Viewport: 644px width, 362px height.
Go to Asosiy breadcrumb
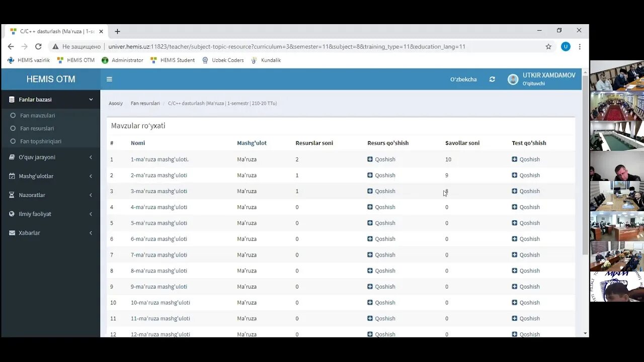pyautogui.click(x=116, y=103)
